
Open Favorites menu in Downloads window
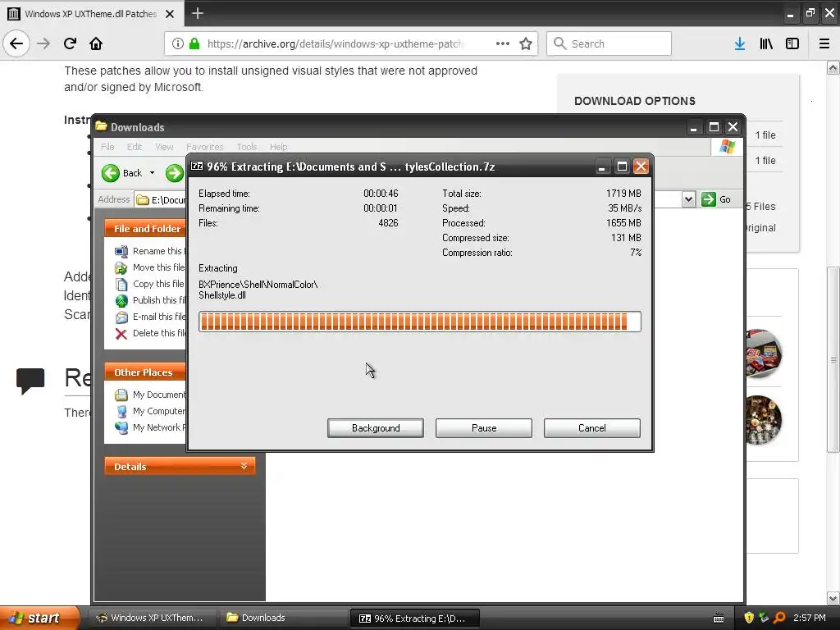[204, 147]
